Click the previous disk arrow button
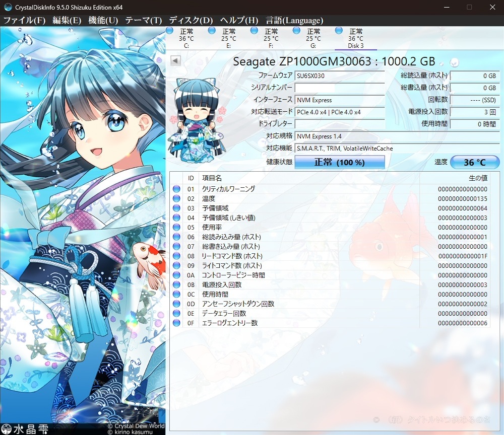 [175, 60]
